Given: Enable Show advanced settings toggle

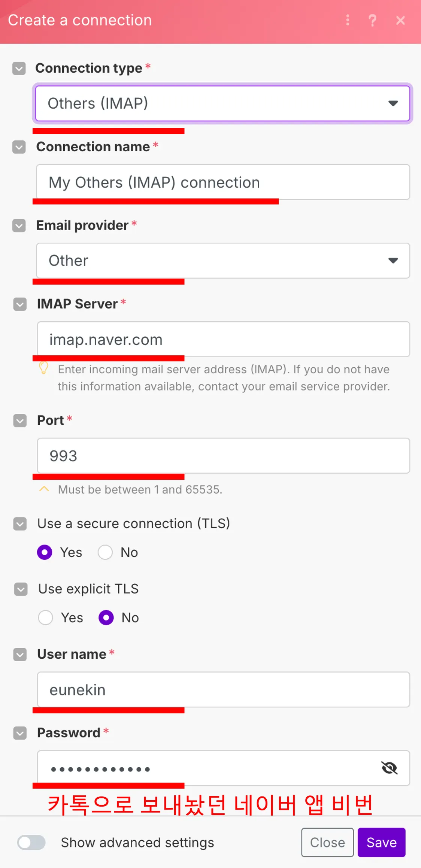Looking at the screenshot, I should click(x=31, y=843).
